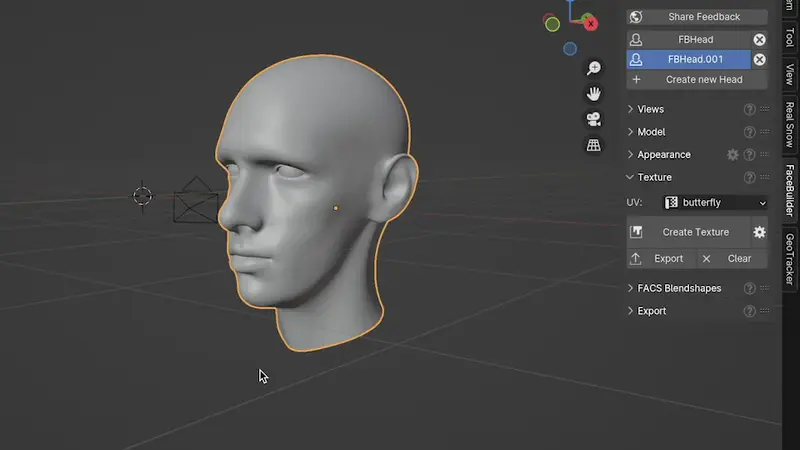
Task: Click the camera object in viewport
Action: pyautogui.click(x=196, y=200)
